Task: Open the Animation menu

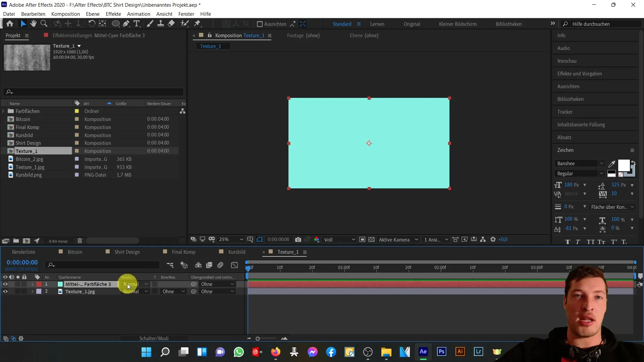Action: pos(139,14)
